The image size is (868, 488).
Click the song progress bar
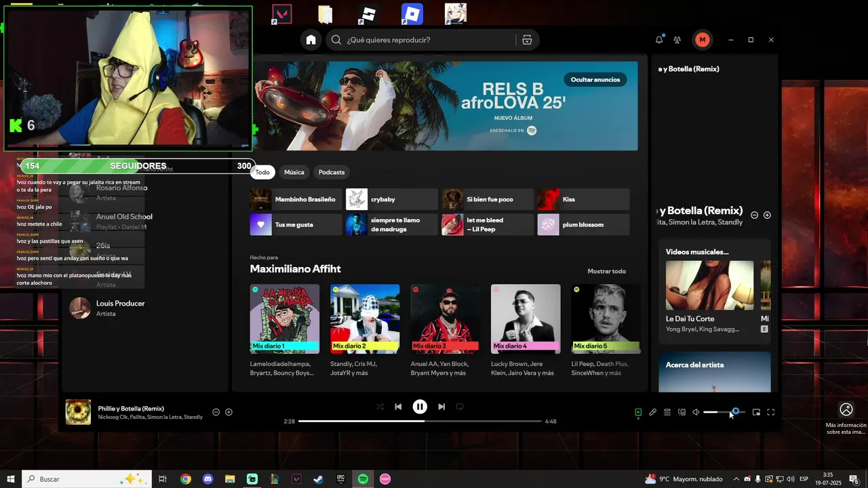[x=420, y=421]
